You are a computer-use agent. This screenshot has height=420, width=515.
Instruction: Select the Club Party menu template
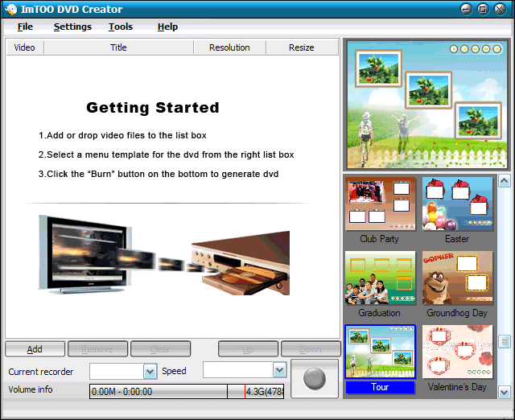pyautogui.click(x=379, y=204)
